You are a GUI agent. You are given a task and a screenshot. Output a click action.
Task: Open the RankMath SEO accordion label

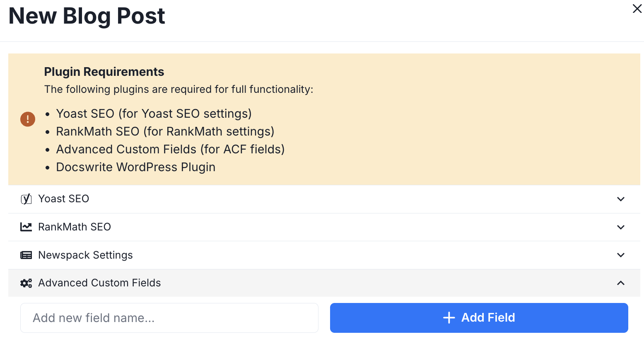[75, 227]
